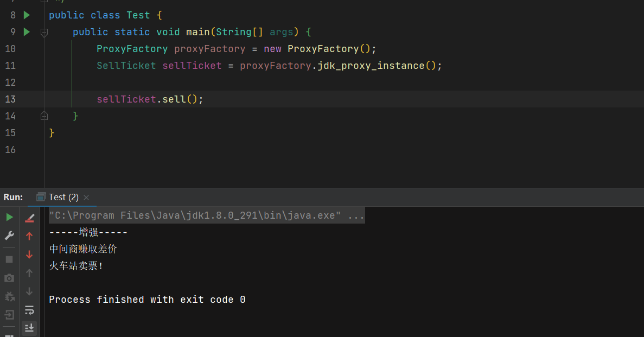
Task: Click the clear console eraser icon
Action: pos(30,218)
